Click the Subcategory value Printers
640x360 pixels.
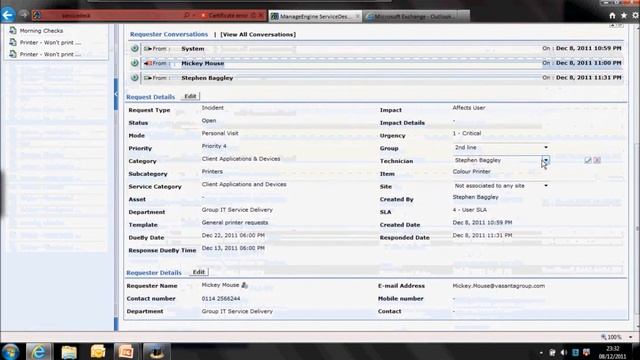(212, 172)
